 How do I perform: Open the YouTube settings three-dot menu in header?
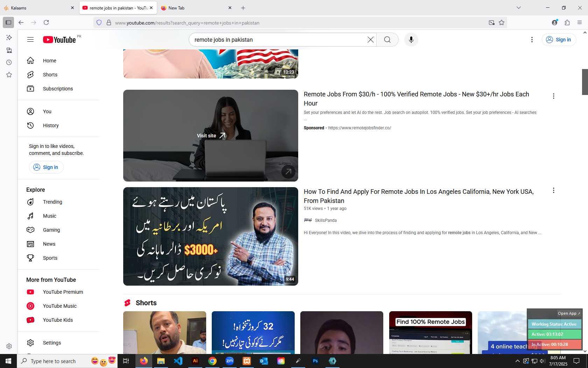tap(532, 40)
